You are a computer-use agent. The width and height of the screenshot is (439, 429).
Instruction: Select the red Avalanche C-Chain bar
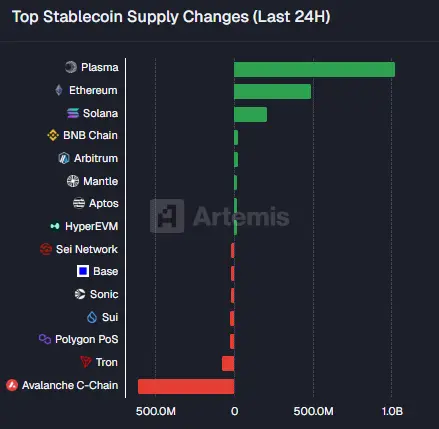click(x=186, y=386)
